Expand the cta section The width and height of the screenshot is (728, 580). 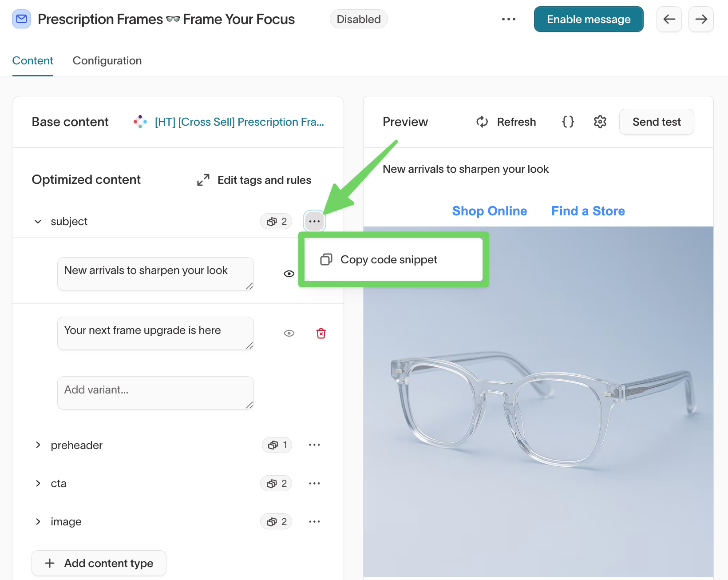pyautogui.click(x=38, y=483)
